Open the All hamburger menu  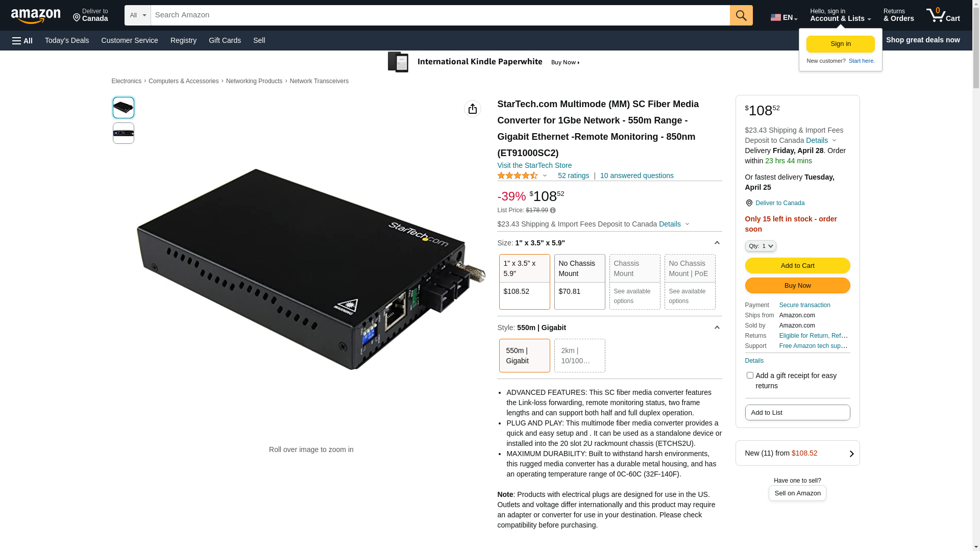pyautogui.click(x=22, y=41)
